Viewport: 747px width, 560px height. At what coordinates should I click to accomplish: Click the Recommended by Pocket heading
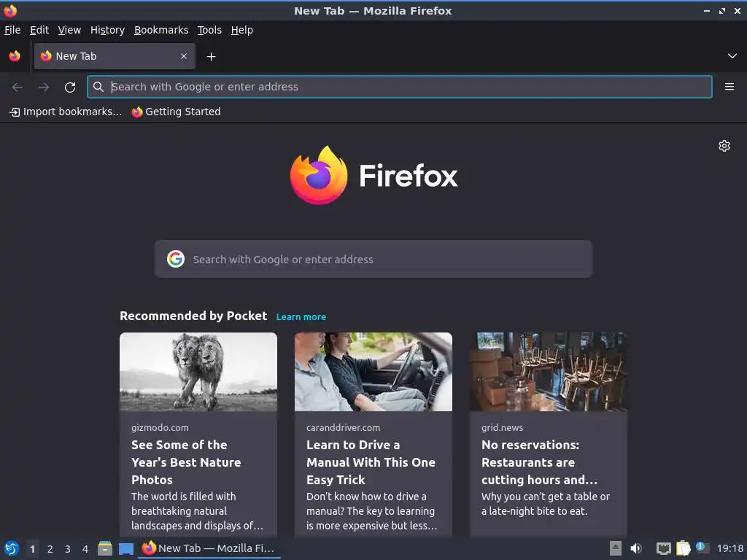click(x=193, y=316)
